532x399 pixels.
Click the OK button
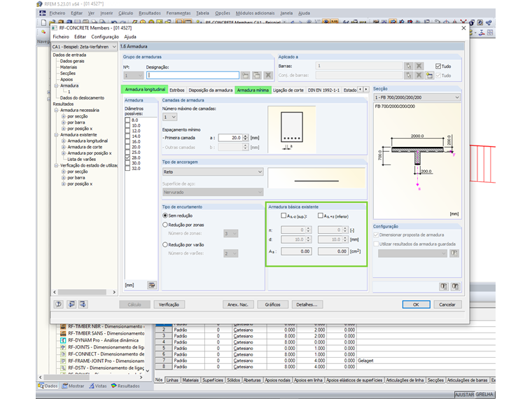[416, 304]
